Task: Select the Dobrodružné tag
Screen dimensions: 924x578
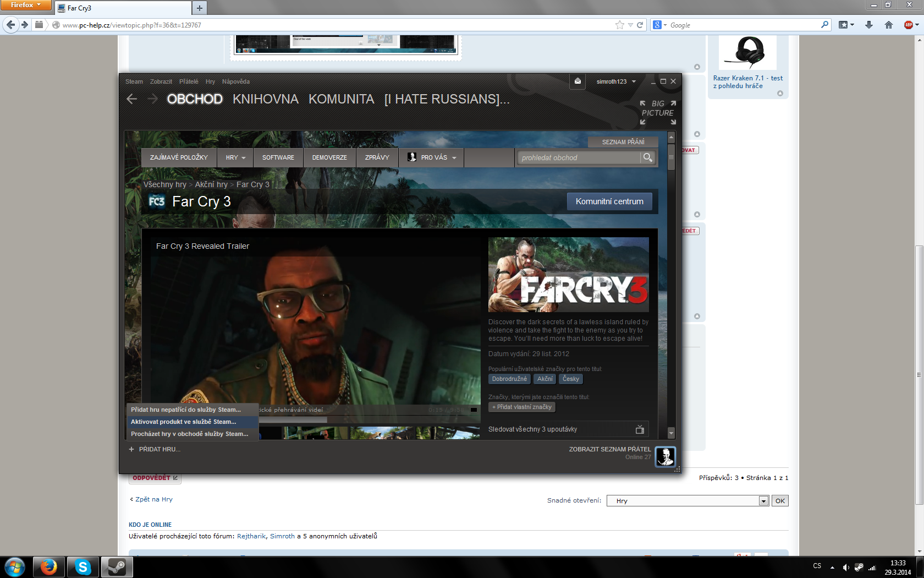Action: 509,379
